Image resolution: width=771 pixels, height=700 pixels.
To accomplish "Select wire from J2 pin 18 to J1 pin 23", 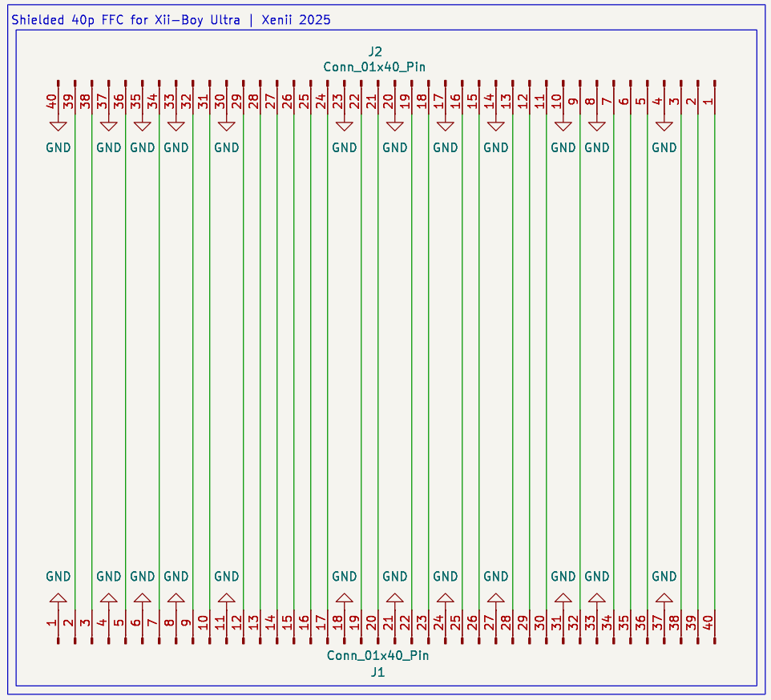I will [429, 363].
